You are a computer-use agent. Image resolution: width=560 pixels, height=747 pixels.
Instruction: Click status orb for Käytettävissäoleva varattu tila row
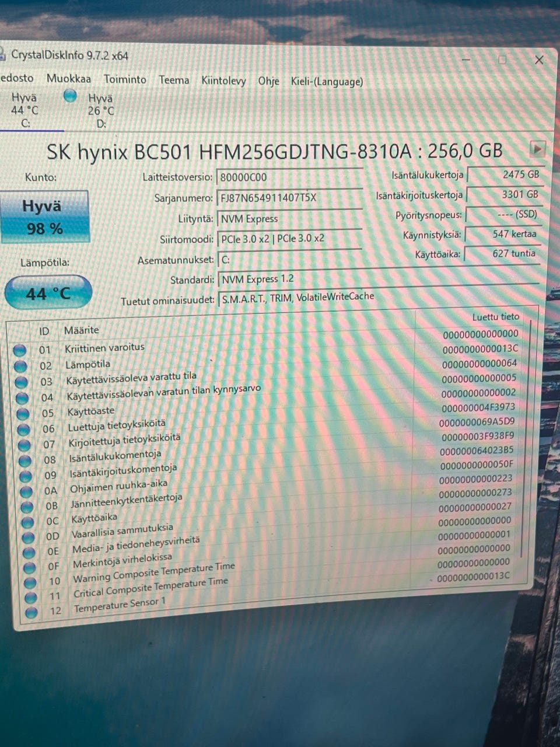click(22, 382)
